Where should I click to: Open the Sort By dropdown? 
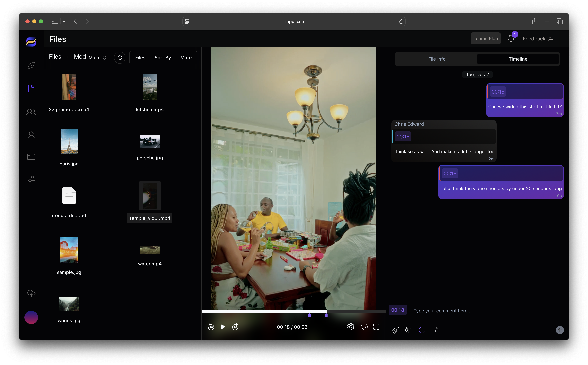(163, 58)
